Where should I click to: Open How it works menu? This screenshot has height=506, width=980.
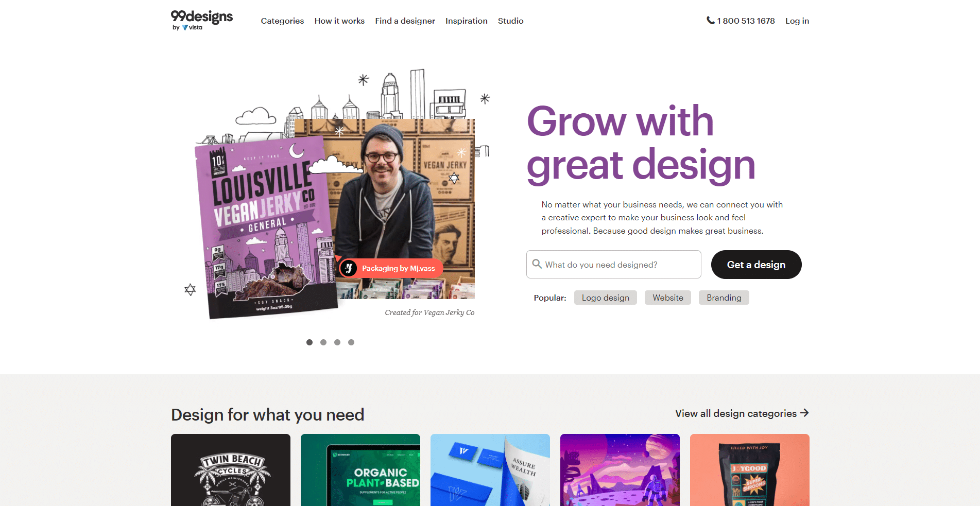pyautogui.click(x=339, y=21)
